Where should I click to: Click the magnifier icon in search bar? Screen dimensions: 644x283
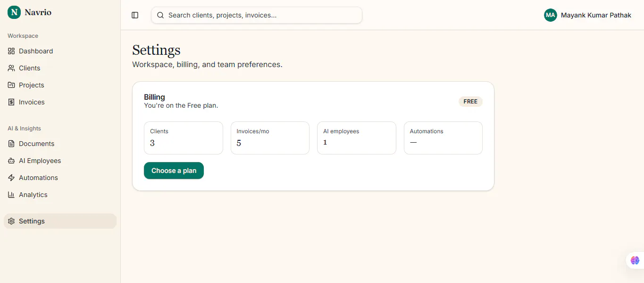(x=160, y=15)
